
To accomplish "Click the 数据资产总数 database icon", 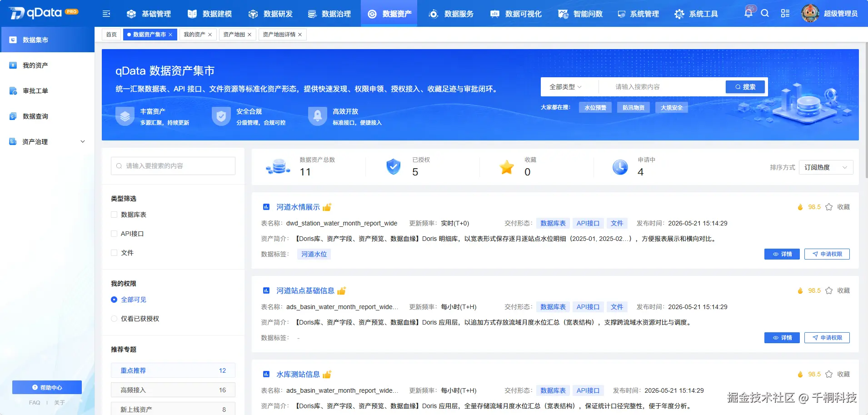I will coord(278,167).
